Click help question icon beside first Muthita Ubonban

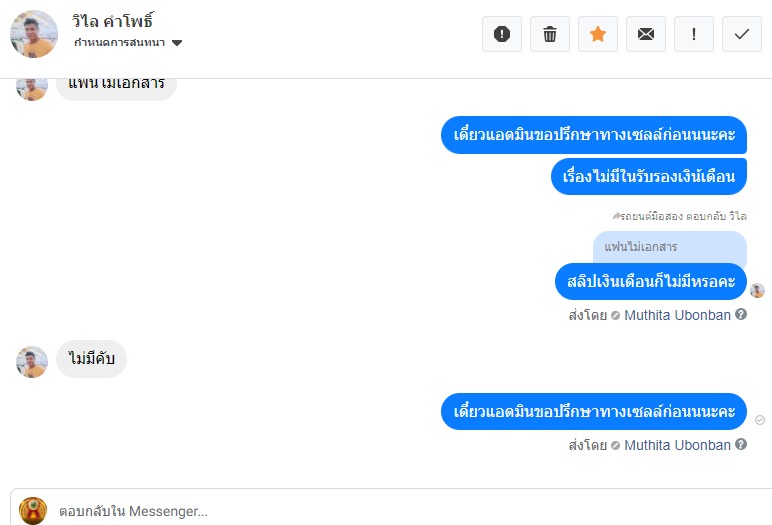click(x=741, y=314)
